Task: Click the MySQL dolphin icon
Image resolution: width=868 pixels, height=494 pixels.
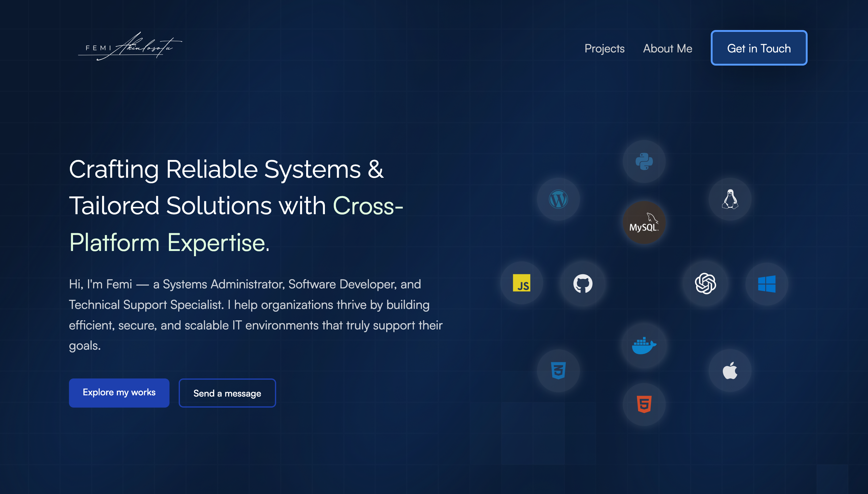Action: tap(644, 222)
